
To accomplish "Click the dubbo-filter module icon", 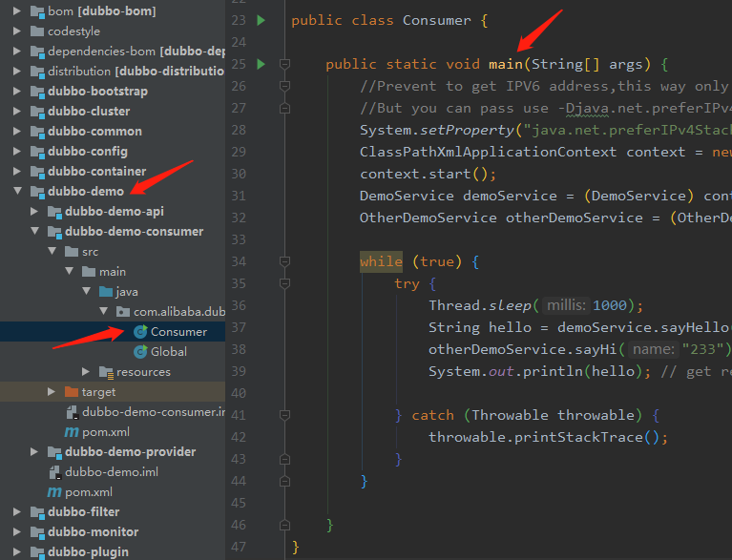I will click(37, 512).
